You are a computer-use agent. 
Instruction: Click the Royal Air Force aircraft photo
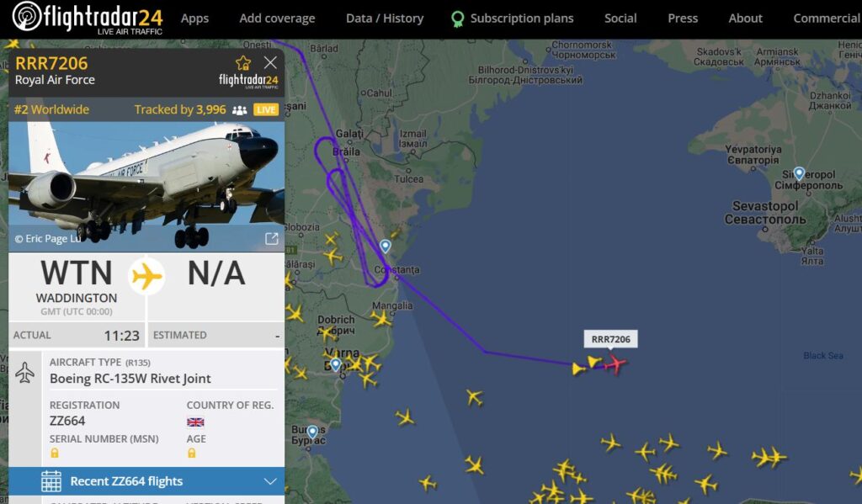[x=146, y=187]
